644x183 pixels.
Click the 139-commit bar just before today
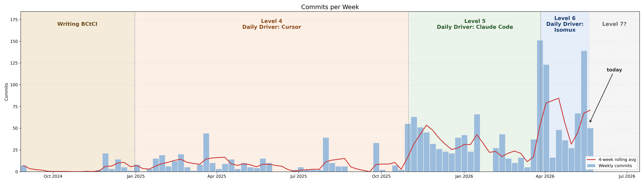click(x=584, y=111)
